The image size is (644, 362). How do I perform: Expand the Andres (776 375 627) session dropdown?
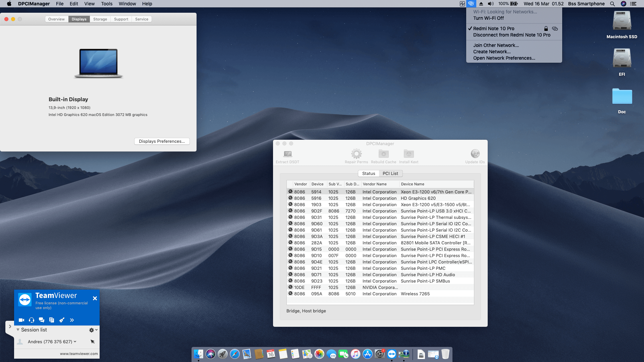pos(75,342)
